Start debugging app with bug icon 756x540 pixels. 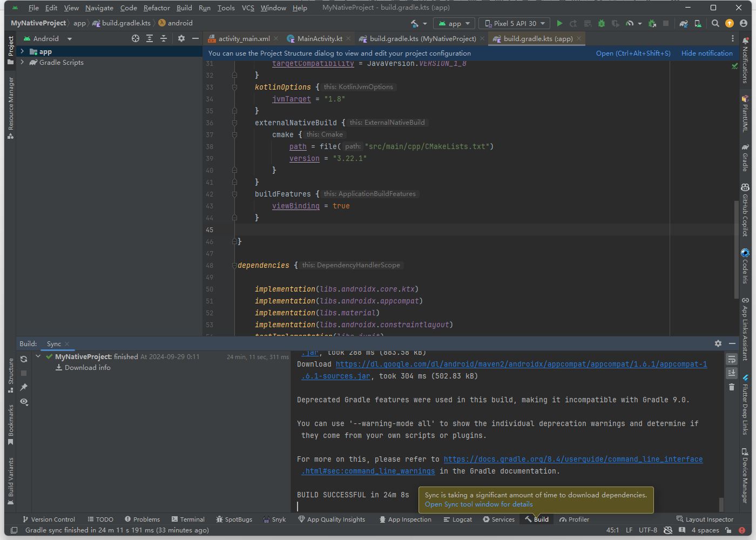[x=601, y=23]
